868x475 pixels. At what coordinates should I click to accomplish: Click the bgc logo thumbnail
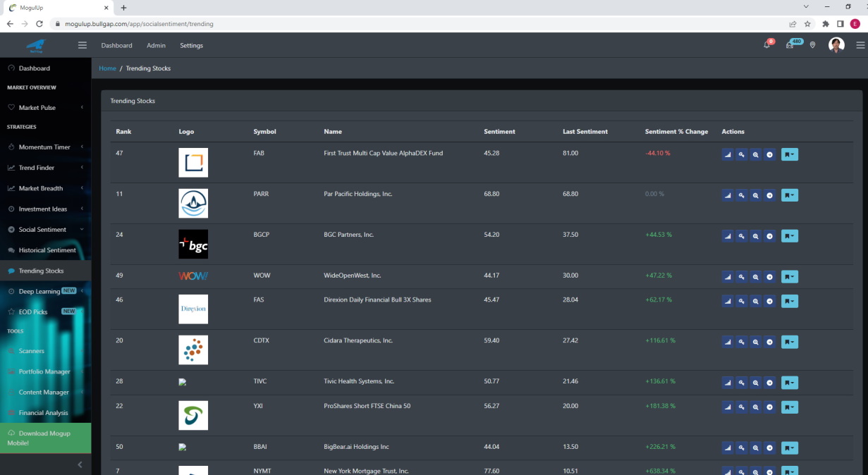click(x=193, y=245)
